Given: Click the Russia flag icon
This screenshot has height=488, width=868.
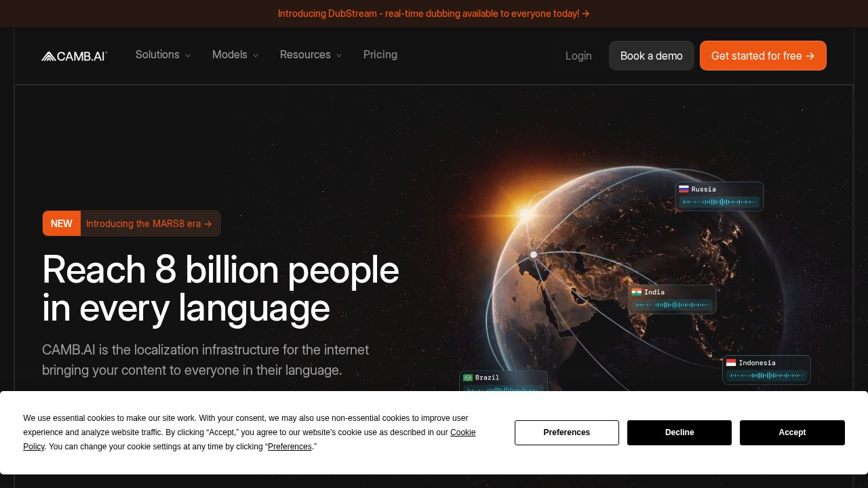Looking at the screenshot, I should 684,189.
